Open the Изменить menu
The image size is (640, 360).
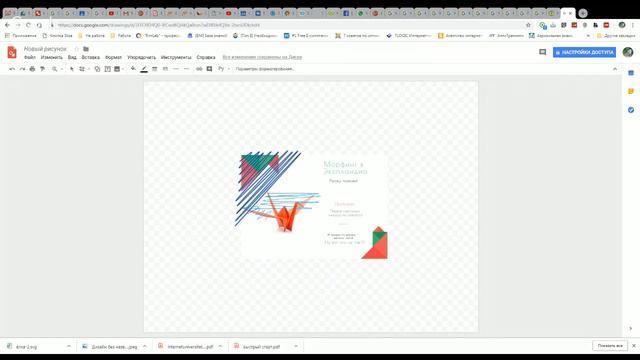(x=51, y=58)
